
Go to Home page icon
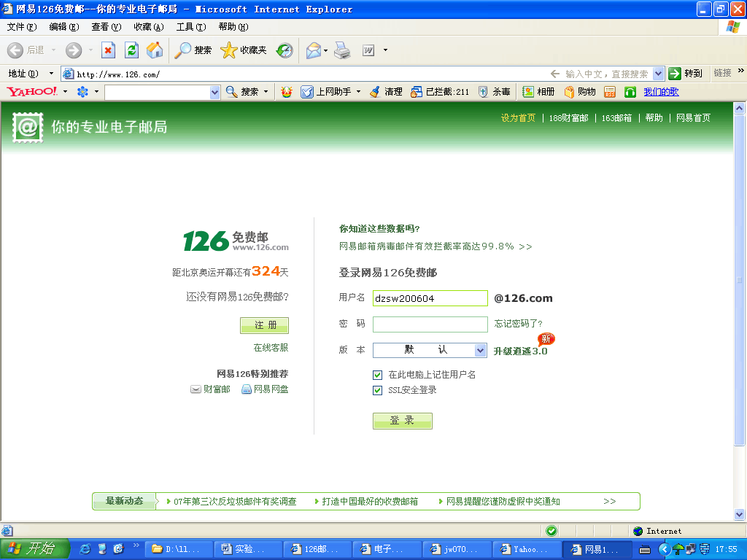[155, 50]
